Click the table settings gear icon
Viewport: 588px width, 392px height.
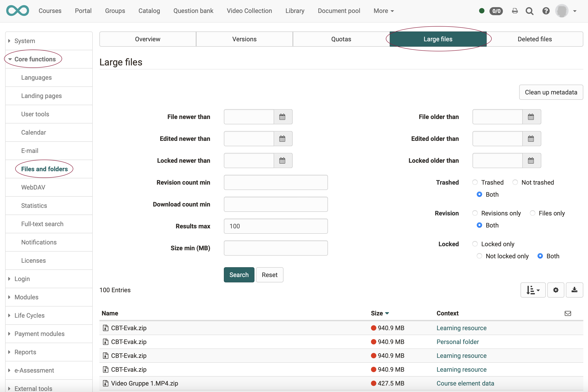coord(555,290)
